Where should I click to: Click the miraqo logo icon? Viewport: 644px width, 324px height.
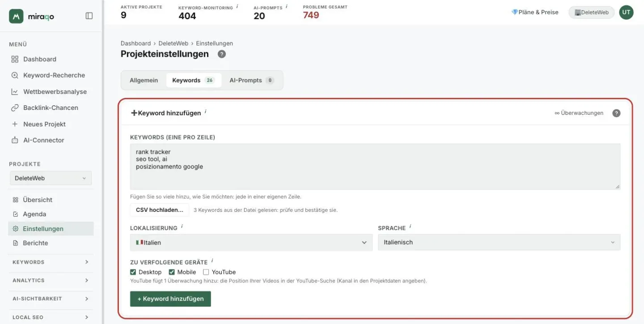tap(16, 16)
